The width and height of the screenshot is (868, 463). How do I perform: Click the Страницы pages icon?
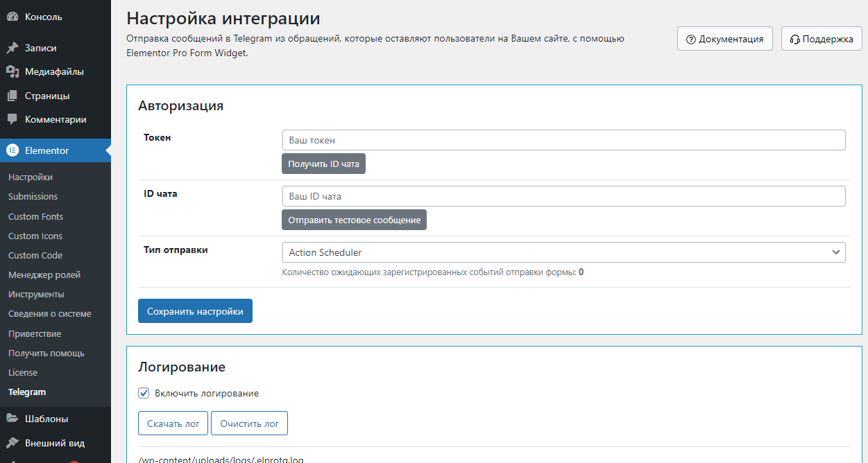coord(12,96)
